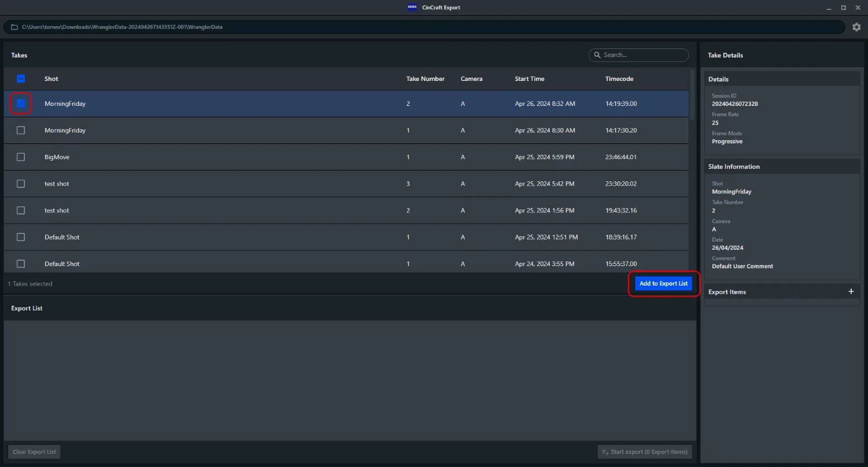Image resolution: width=868 pixels, height=467 pixels.
Task: Click the takes table vertical scrollbar
Action: [692, 94]
